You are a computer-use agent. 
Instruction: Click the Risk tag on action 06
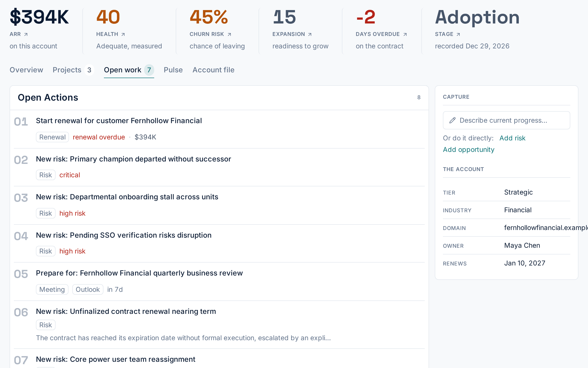click(x=46, y=325)
